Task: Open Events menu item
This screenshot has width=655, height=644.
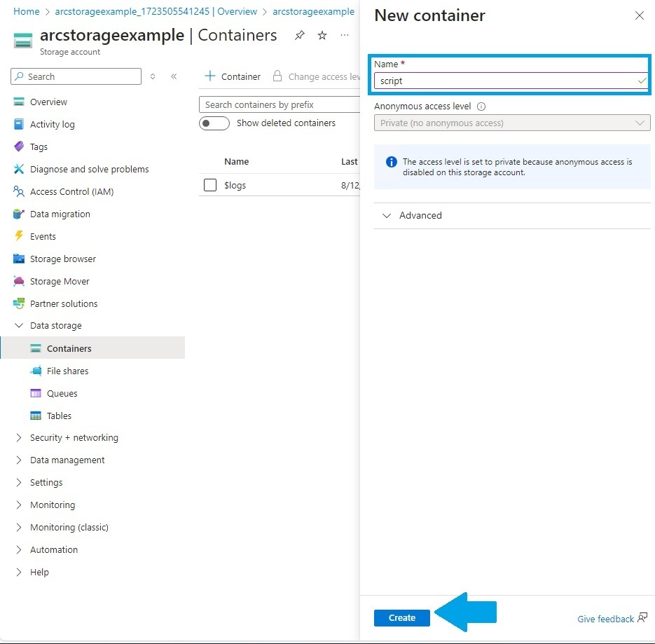Action: (43, 236)
